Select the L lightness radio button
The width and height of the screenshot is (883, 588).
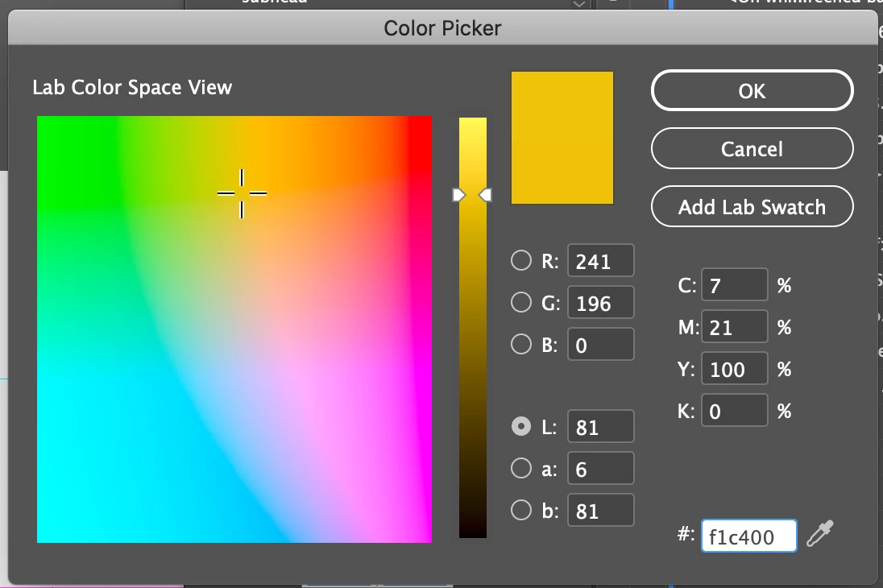pyautogui.click(x=521, y=426)
